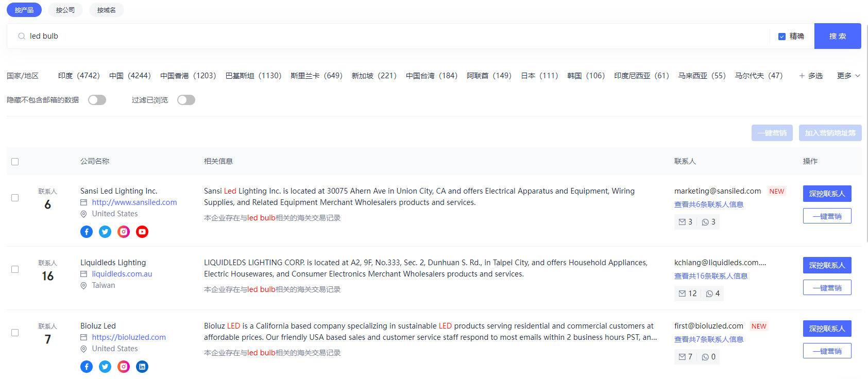
Task: Click the search magnifier icon
Action: pos(22,36)
